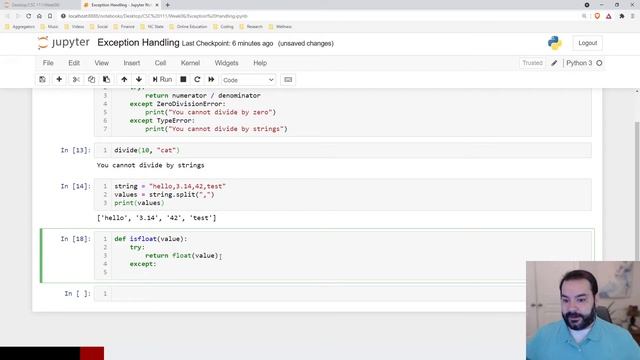Open the Finance bookmark folder
Viewport: 640px width, 360px height.
pyautogui.click(x=124, y=27)
